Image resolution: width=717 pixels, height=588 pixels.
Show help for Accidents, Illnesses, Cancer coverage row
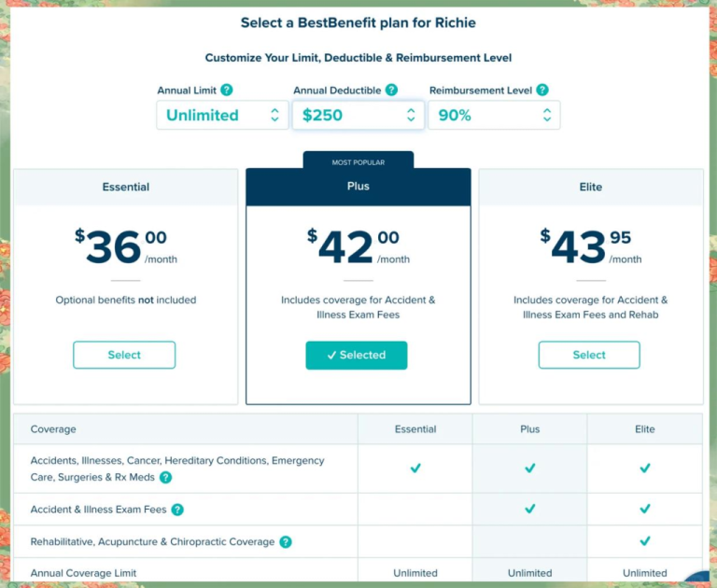click(x=165, y=477)
